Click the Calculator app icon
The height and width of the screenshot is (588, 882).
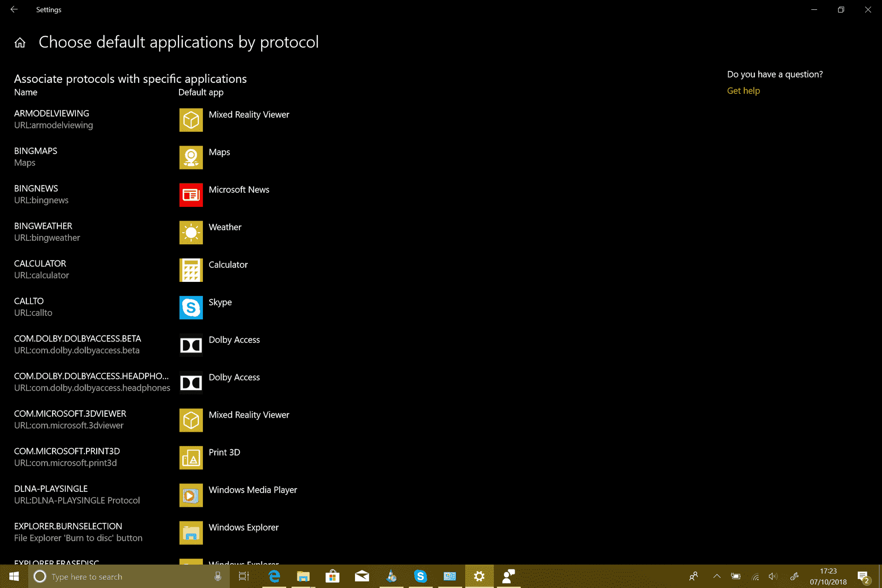(191, 270)
